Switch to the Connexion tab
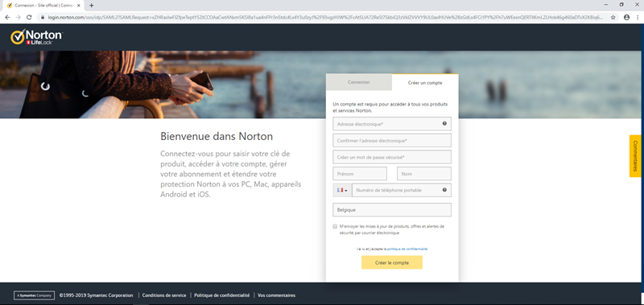This screenshot has height=305, width=644. coord(358,82)
